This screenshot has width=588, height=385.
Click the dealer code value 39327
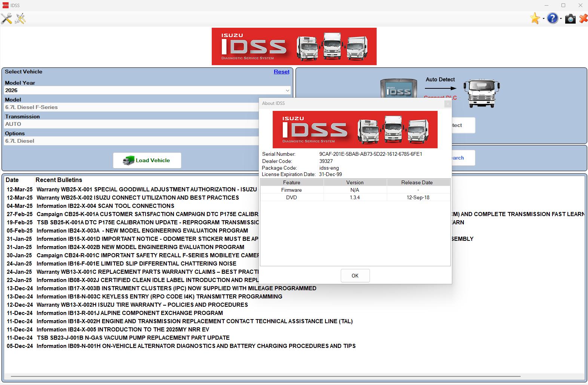(x=326, y=161)
